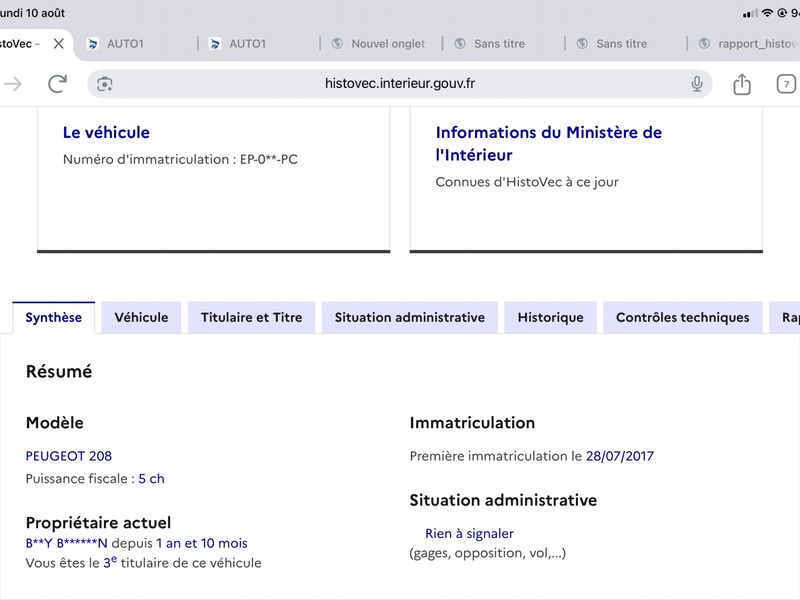Click the Le véhicule card heading
800x600 pixels.
coord(106,133)
